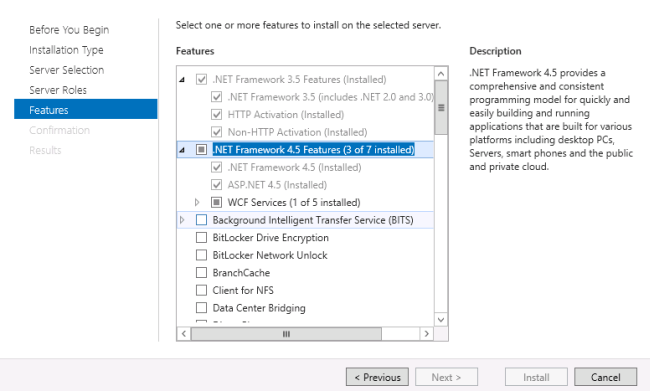The width and height of the screenshot is (650, 391).
Task: Select ASP.NET 4.5 (Installed) label
Action: 277,185
